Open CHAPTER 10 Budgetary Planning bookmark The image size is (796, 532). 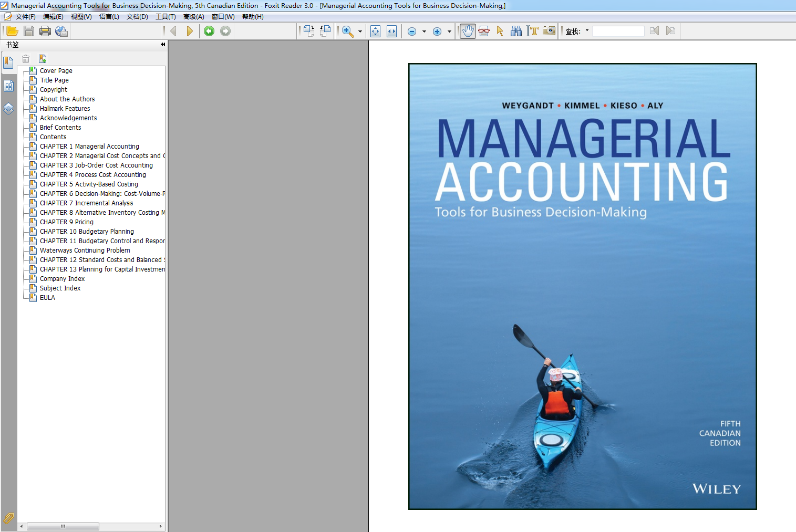[x=87, y=232]
